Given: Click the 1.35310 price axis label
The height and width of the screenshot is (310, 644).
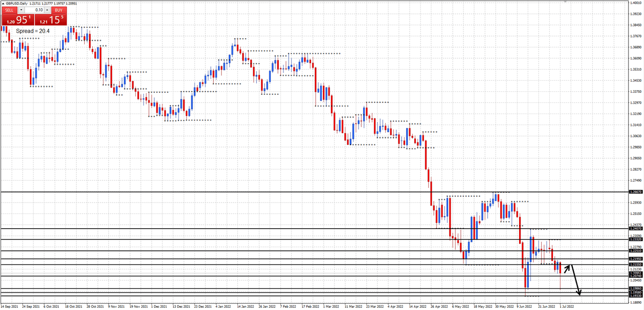Looking at the screenshot, I should (x=636, y=69).
